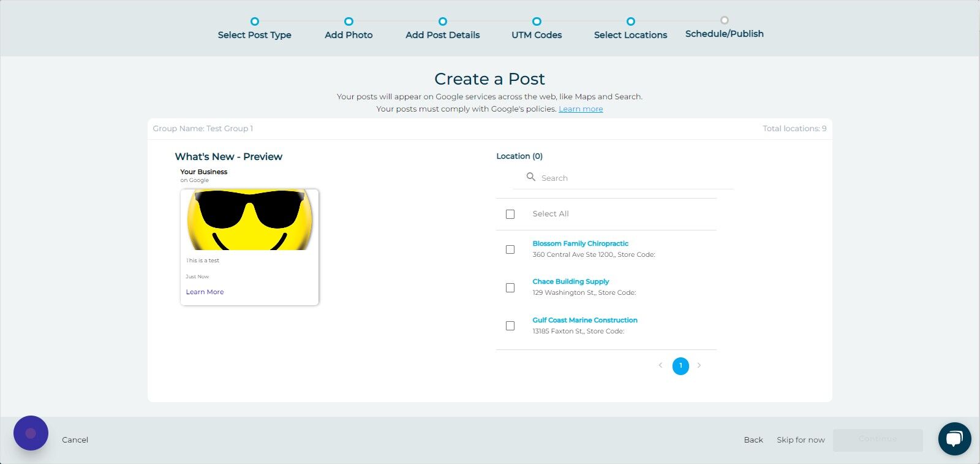The image size is (980, 464).
Task: Click the location Search field
Action: pyautogui.click(x=623, y=178)
